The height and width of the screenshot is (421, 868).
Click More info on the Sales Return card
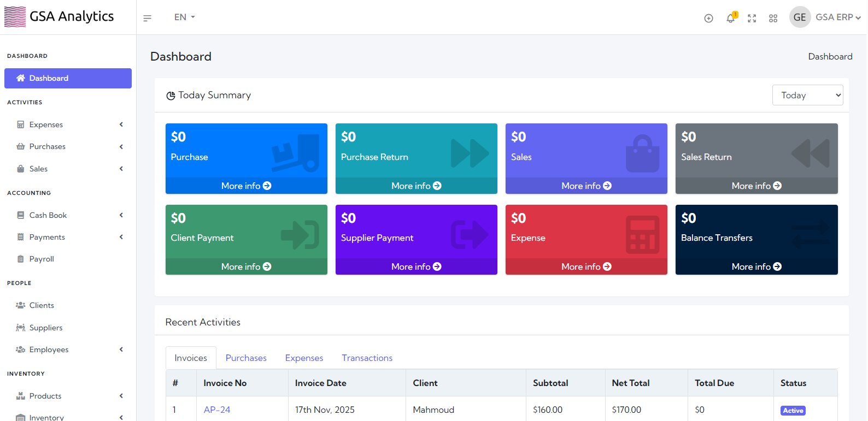tap(756, 186)
